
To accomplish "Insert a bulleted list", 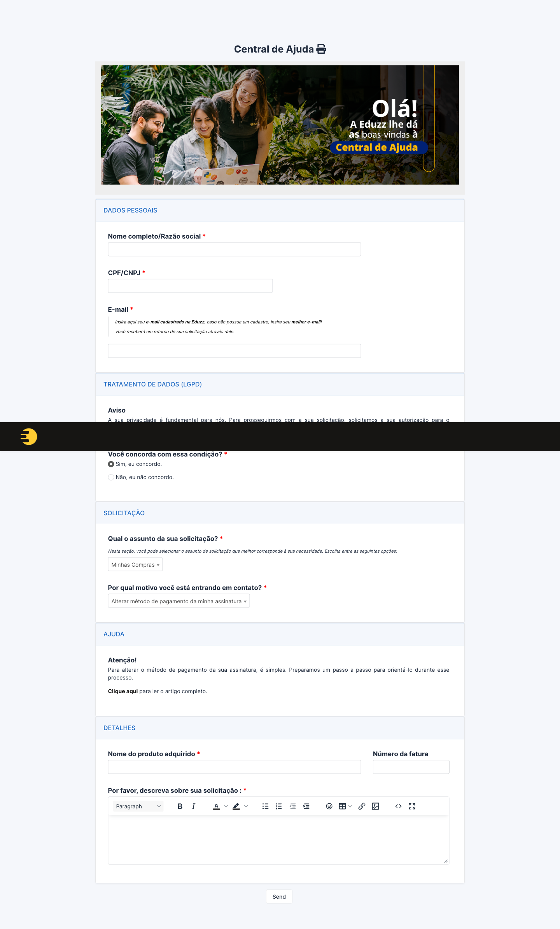I will (265, 806).
